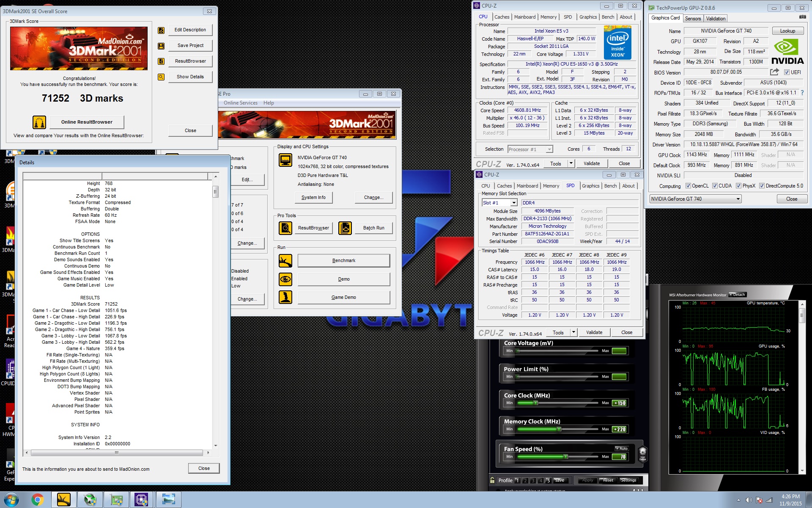Open Help menu in 3DMark2001 Pro
The image size is (812, 508).
pos(269,103)
